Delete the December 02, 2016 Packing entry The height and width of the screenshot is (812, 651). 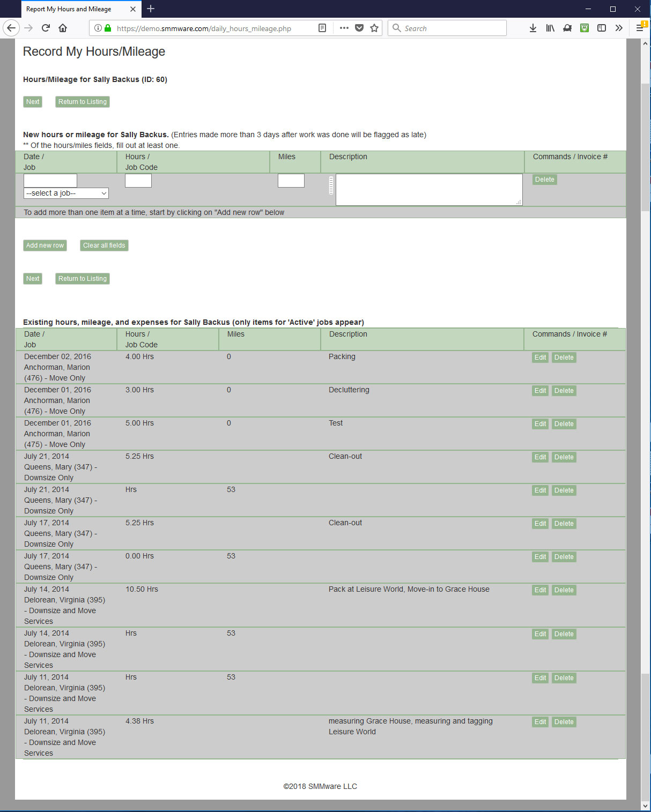click(x=564, y=357)
